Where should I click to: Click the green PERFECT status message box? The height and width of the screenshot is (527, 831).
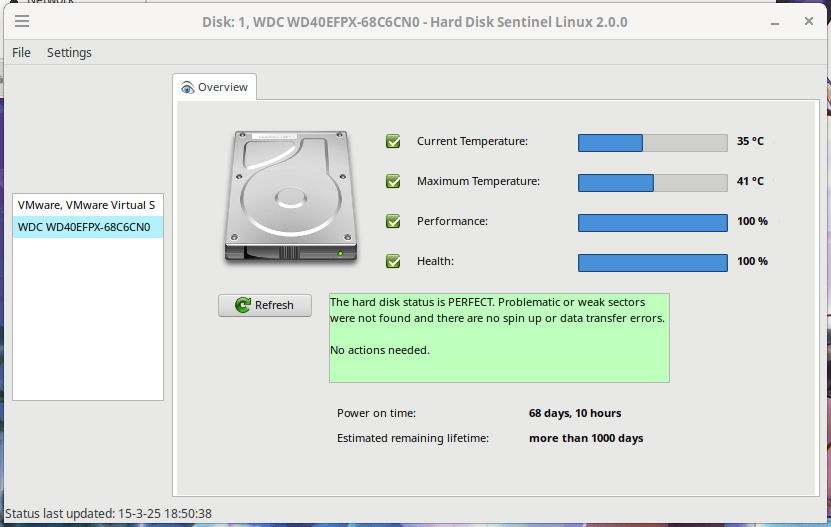[x=499, y=338]
